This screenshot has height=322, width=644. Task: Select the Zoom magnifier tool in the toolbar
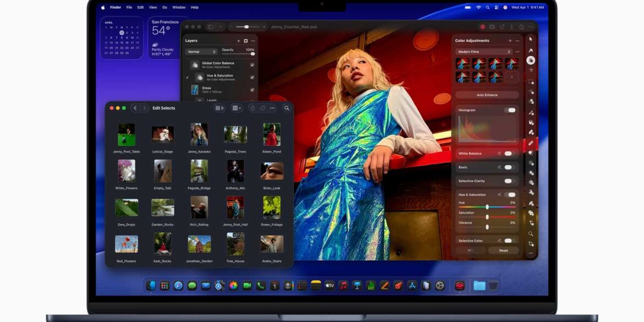point(531,233)
